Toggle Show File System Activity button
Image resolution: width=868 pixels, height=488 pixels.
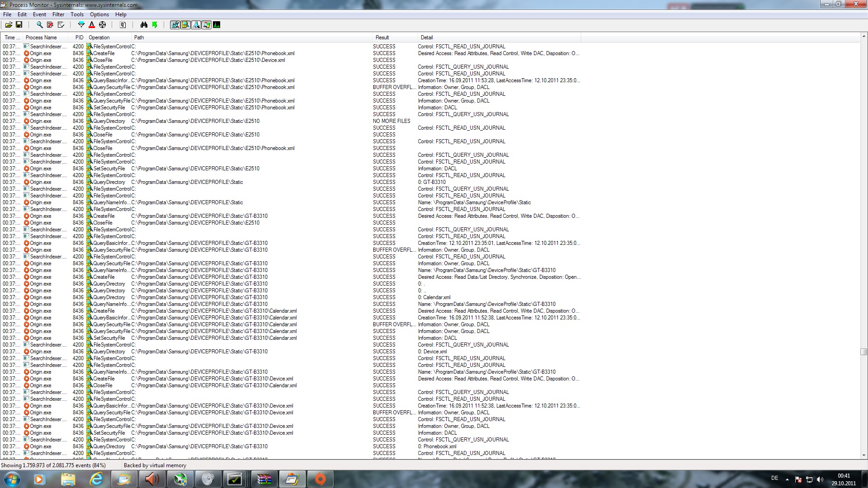(x=185, y=25)
